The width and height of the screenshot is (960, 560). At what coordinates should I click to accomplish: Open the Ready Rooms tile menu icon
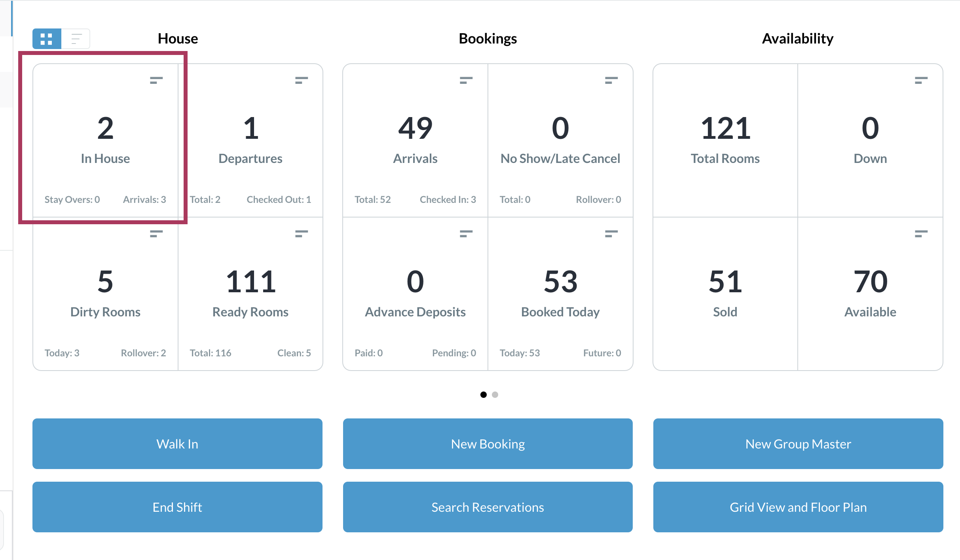(301, 234)
